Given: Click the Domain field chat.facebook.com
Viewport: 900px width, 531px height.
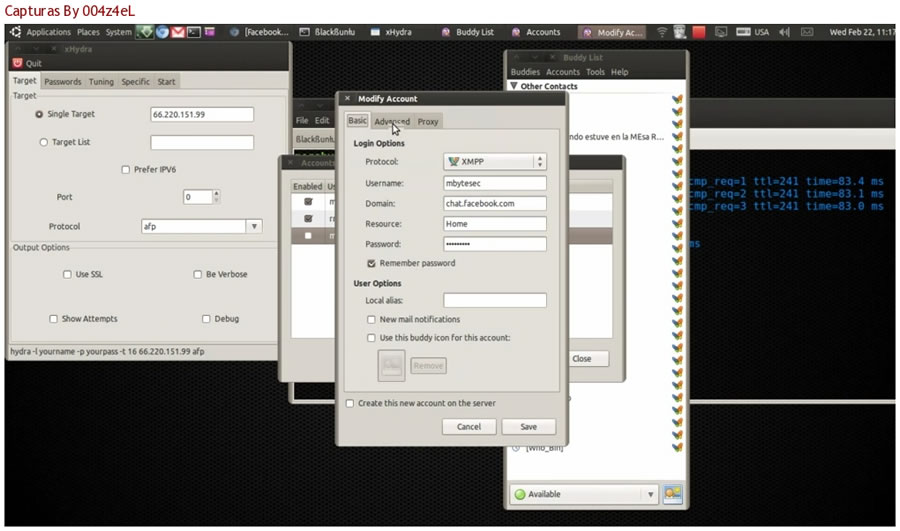Looking at the screenshot, I should pyautogui.click(x=495, y=204).
